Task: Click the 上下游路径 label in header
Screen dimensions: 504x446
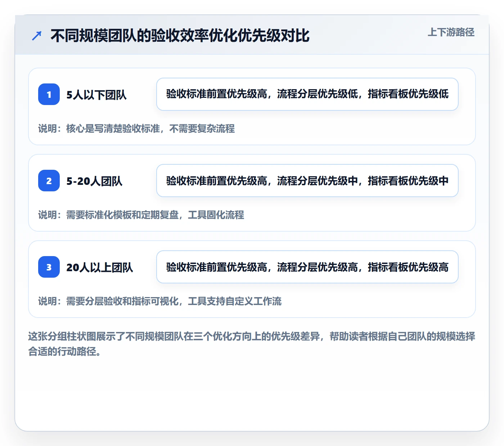Action: 451,32
